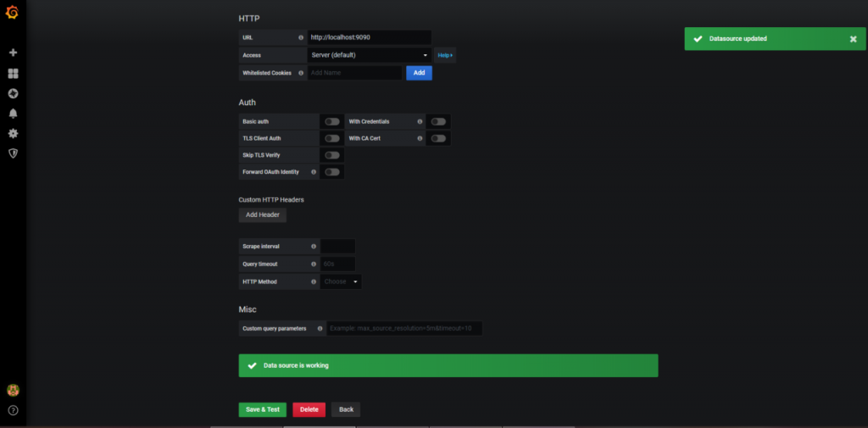Open the Grafana home logo
The image size is (868, 428).
pyautogui.click(x=12, y=12)
